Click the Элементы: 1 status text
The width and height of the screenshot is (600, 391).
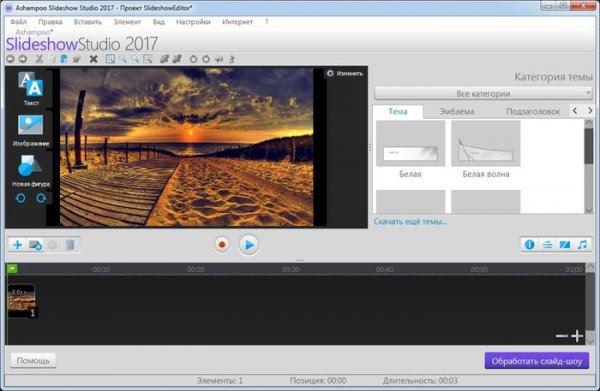(220, 381)
